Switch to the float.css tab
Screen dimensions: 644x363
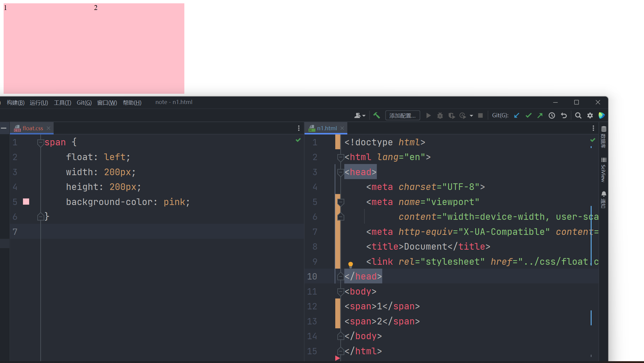pyautogui.click(x=33, y=128)
